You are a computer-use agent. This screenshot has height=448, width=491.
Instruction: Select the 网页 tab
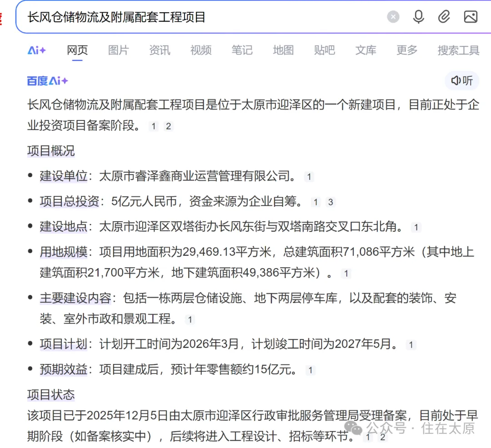tap(77, 50)
